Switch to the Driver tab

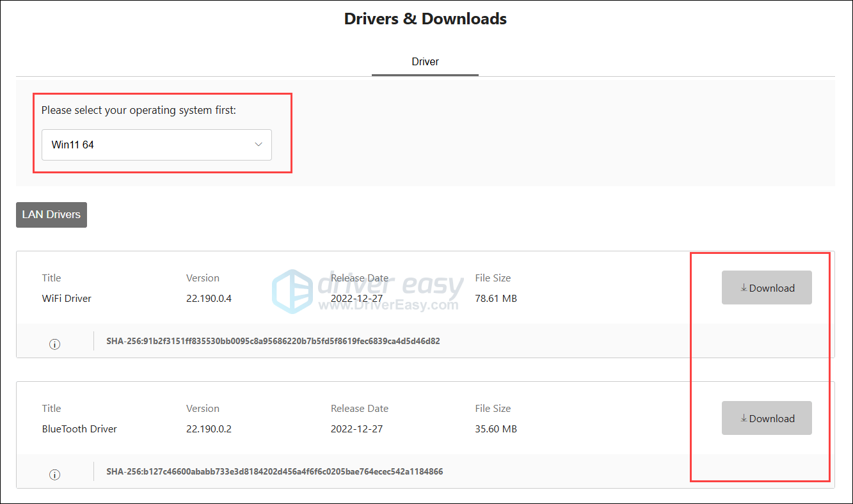[x=425, y=62]
